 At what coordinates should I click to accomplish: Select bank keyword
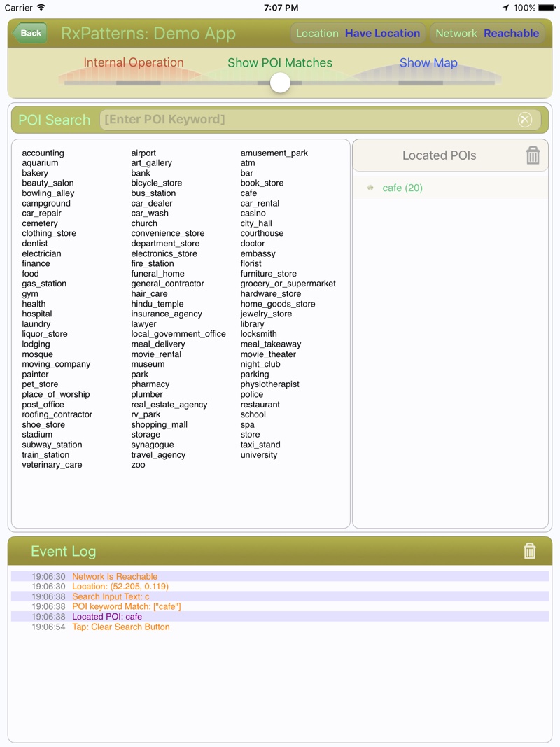pos(141,173)
